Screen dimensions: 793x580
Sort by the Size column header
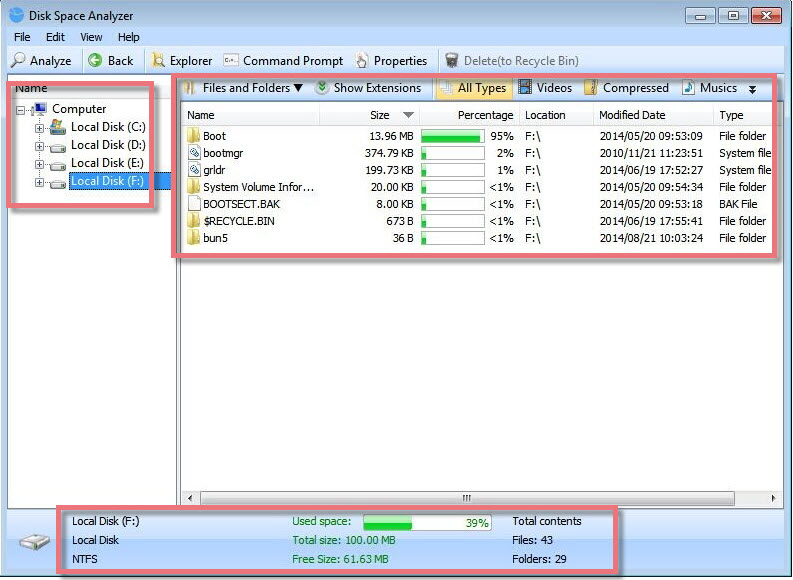380,115
